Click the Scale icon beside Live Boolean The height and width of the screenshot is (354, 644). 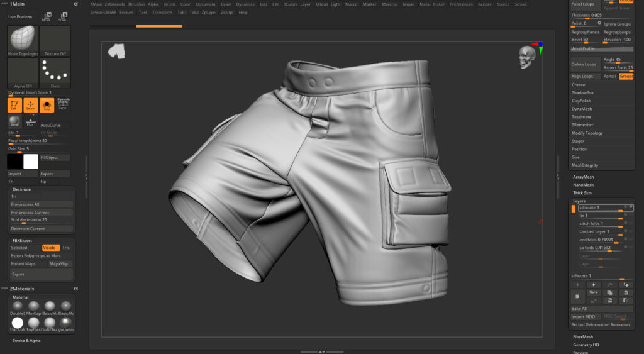coord(62,16)
